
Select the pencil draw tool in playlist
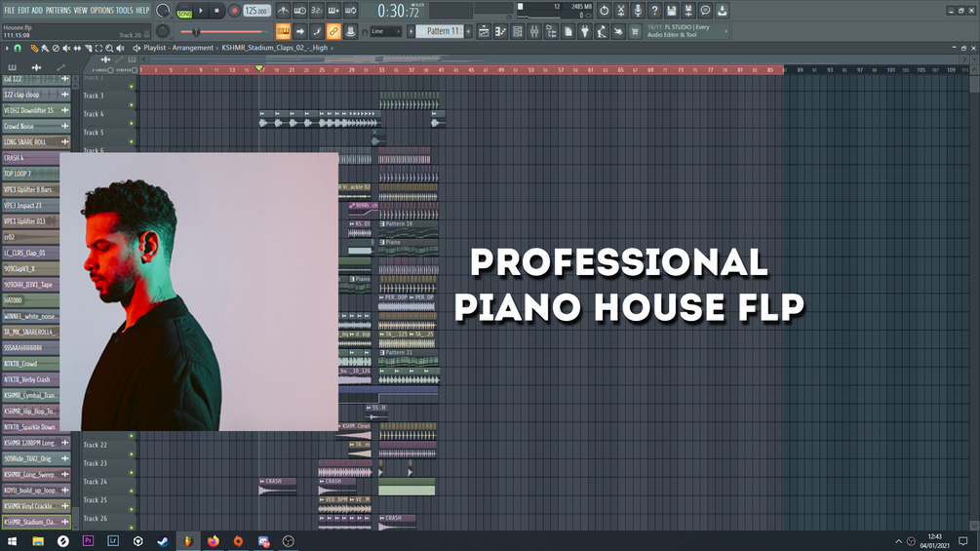(34, 48)
